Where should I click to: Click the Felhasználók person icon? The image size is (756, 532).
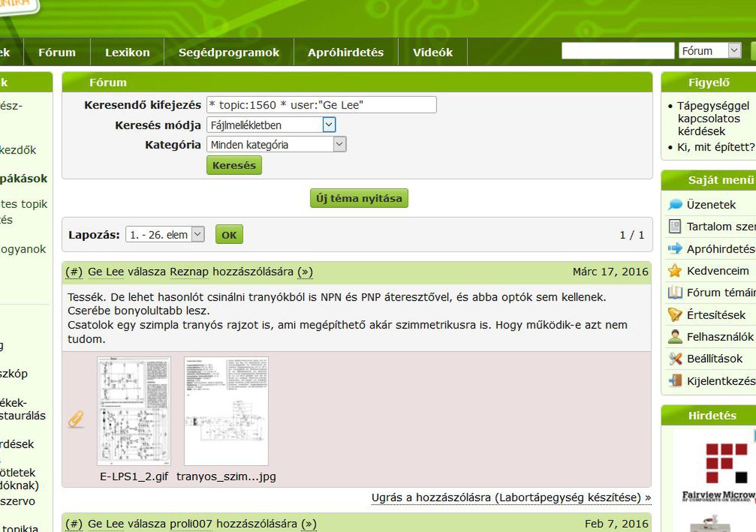tap(675, 337)
